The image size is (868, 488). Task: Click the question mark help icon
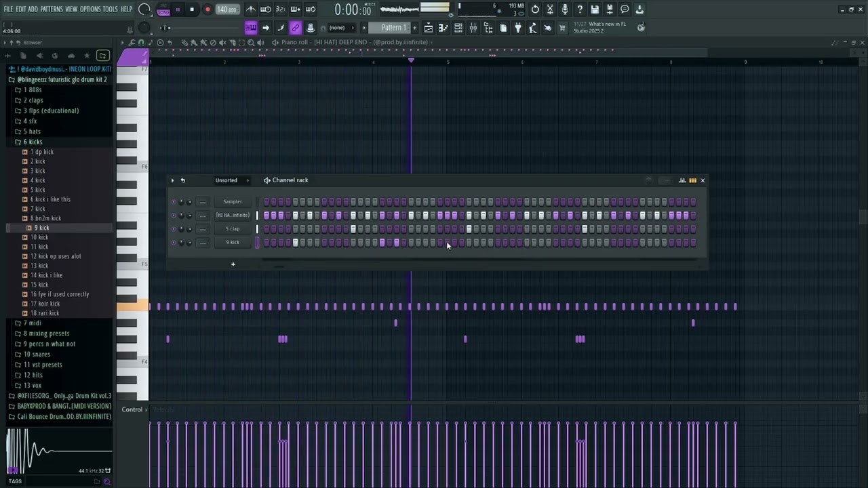point(580,9)
